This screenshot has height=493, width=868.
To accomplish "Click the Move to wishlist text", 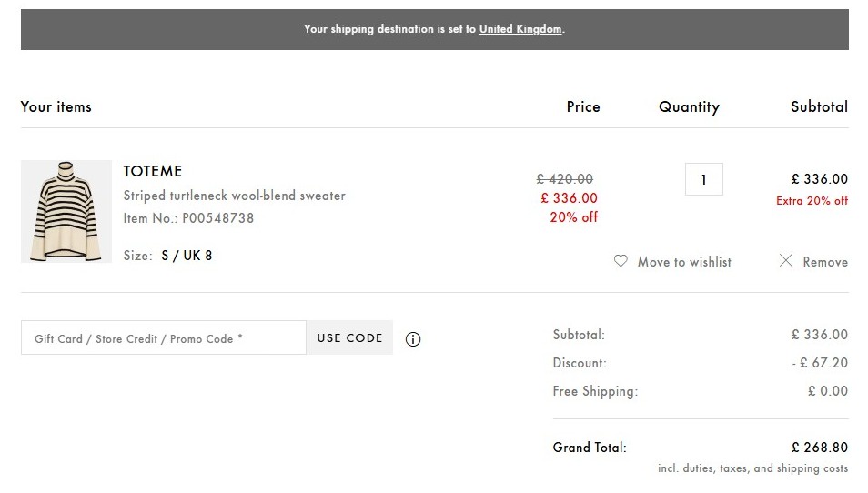I will click(684, 262).
